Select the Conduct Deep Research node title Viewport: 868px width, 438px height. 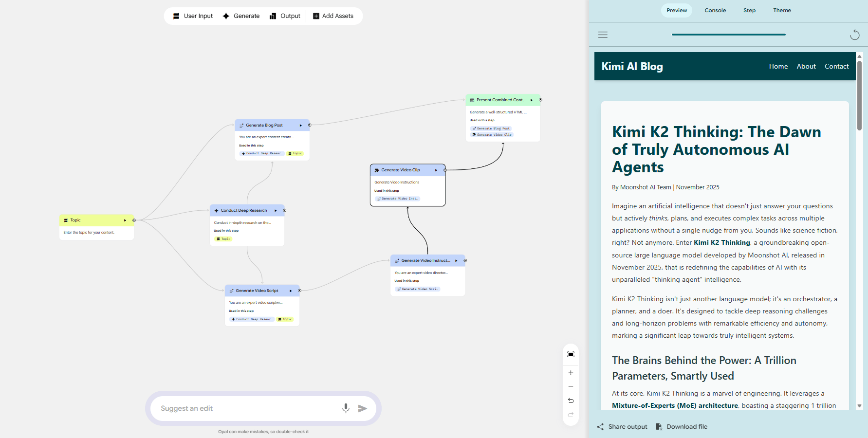244,211
